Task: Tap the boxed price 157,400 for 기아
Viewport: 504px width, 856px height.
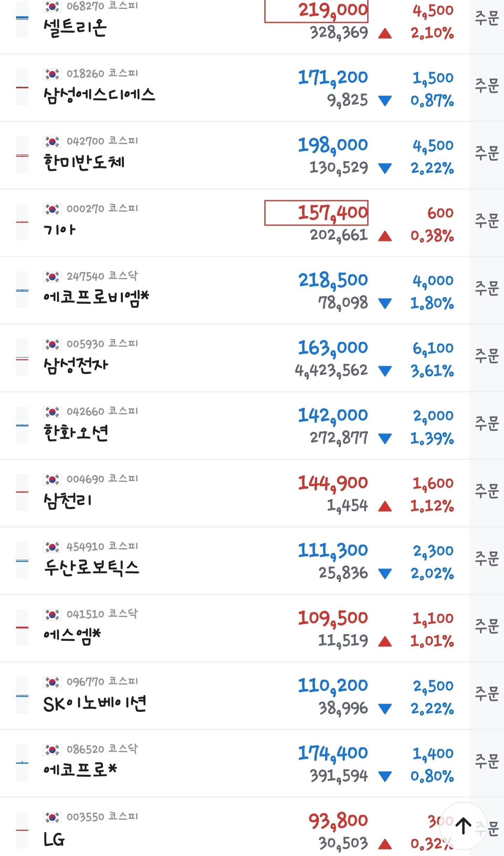Action: [x=316, y=213]
